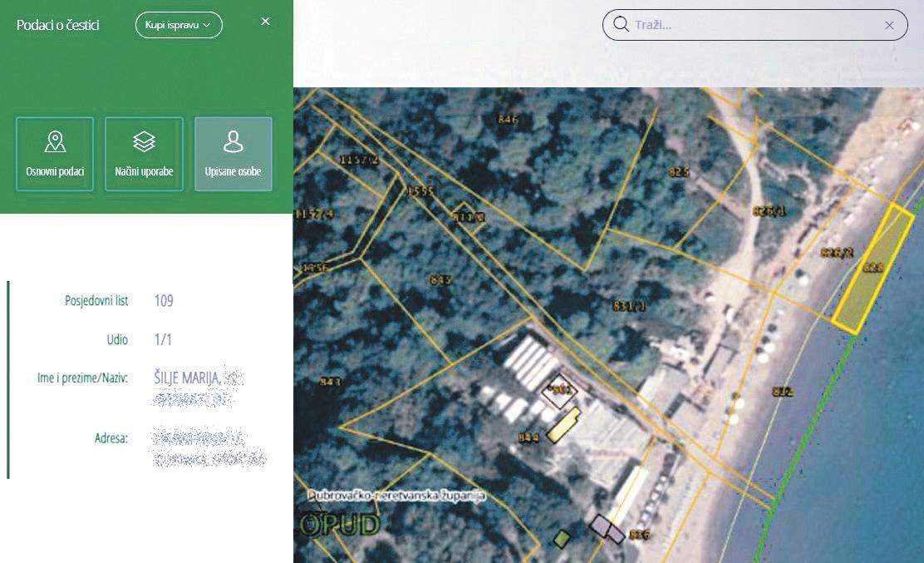924x563 pixels.
Task: Click Dubrovačko-neretvanska županija map label
Action: [x=397, y=496]
